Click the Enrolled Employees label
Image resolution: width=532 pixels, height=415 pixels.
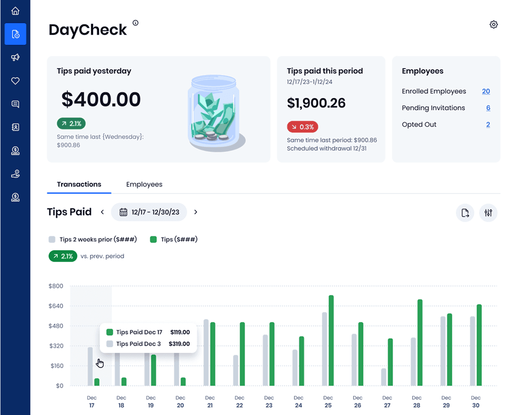(x=434, y=91)
